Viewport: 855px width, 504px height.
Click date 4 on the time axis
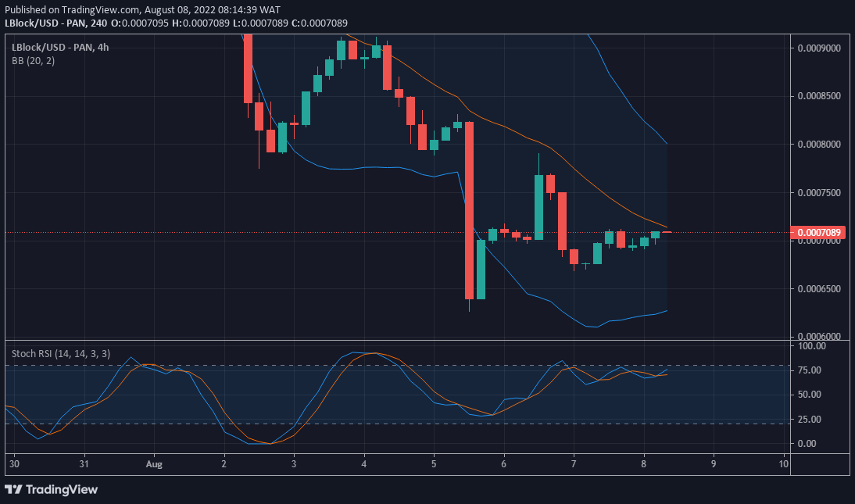point(364,464)
